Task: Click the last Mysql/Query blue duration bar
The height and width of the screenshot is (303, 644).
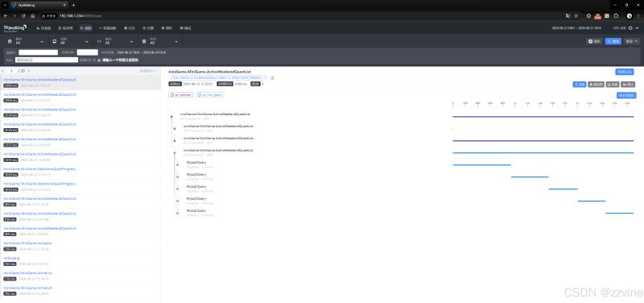Action: [619, 213]
